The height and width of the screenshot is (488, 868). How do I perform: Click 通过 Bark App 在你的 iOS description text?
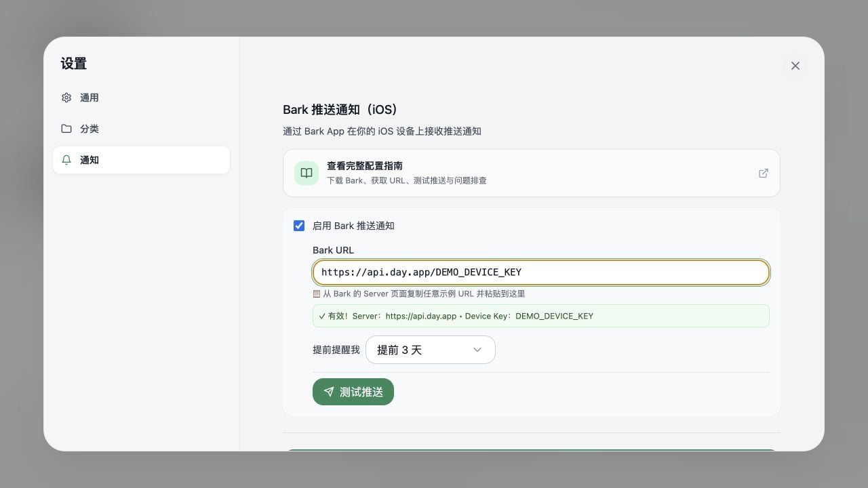(x=382, y=131)
